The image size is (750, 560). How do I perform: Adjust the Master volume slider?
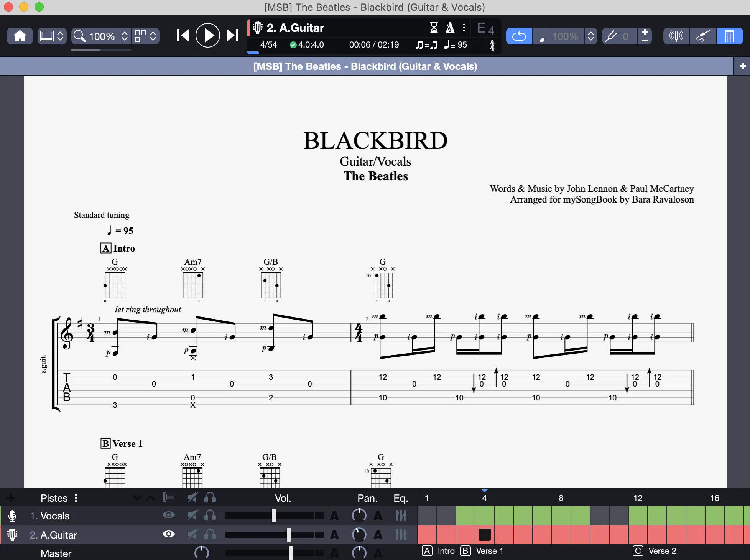point(291,553)
